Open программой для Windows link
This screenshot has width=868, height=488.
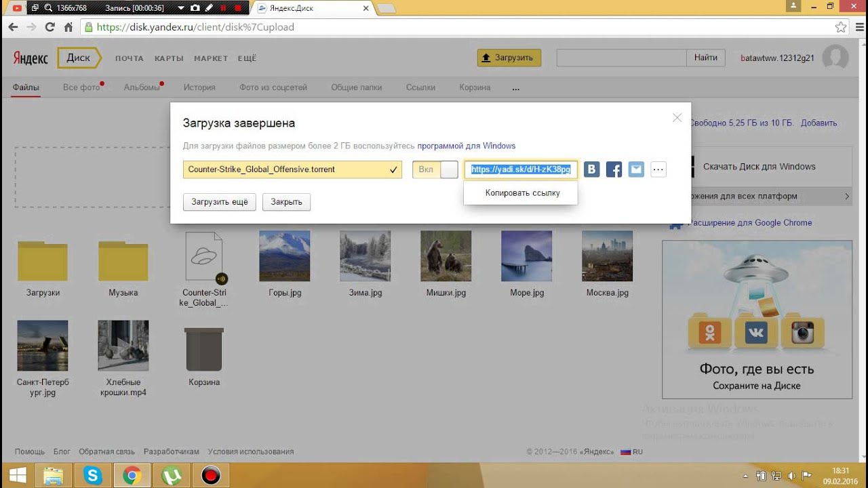coord(467,146)
